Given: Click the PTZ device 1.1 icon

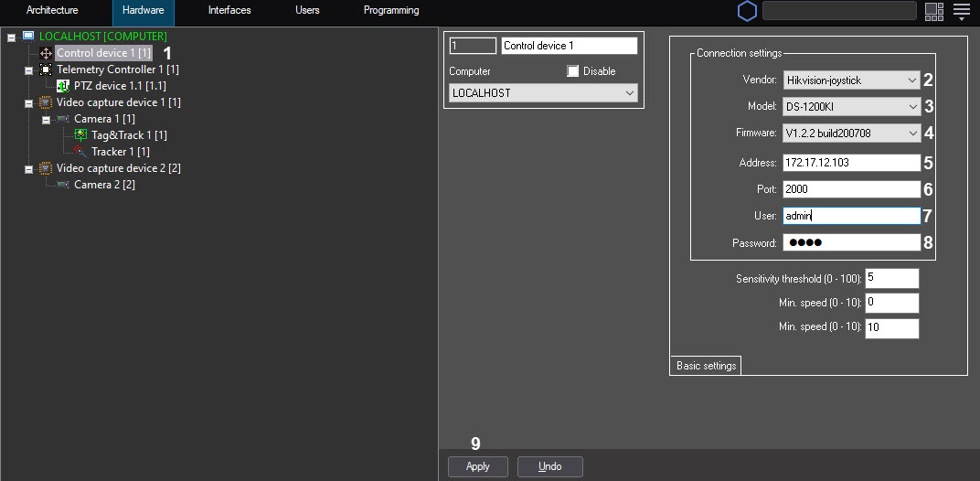Looking at the screenshot, I should (x=63, y=86).
